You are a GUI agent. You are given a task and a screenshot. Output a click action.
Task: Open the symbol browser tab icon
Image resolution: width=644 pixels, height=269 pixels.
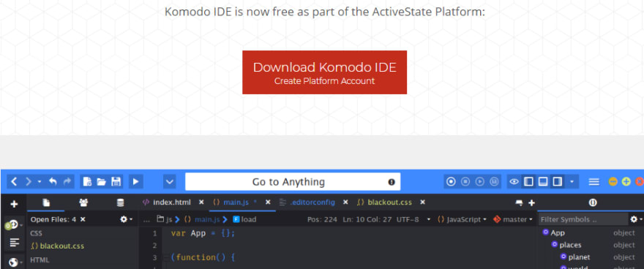point(592,202)
